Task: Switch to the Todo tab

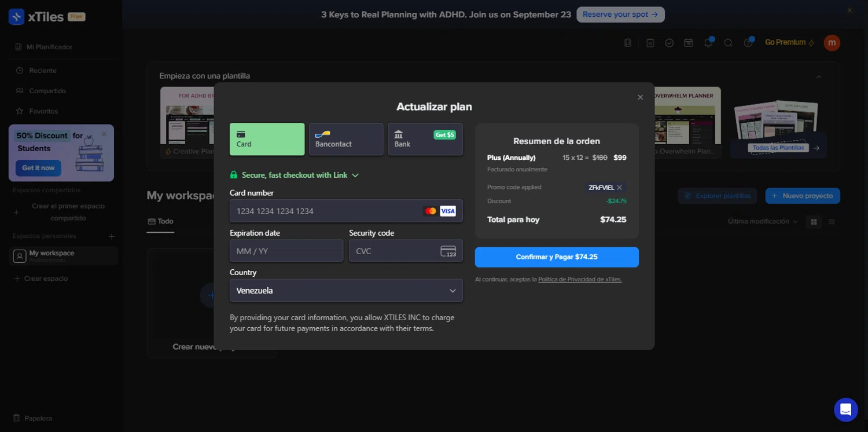Action: tap(160, 222)
